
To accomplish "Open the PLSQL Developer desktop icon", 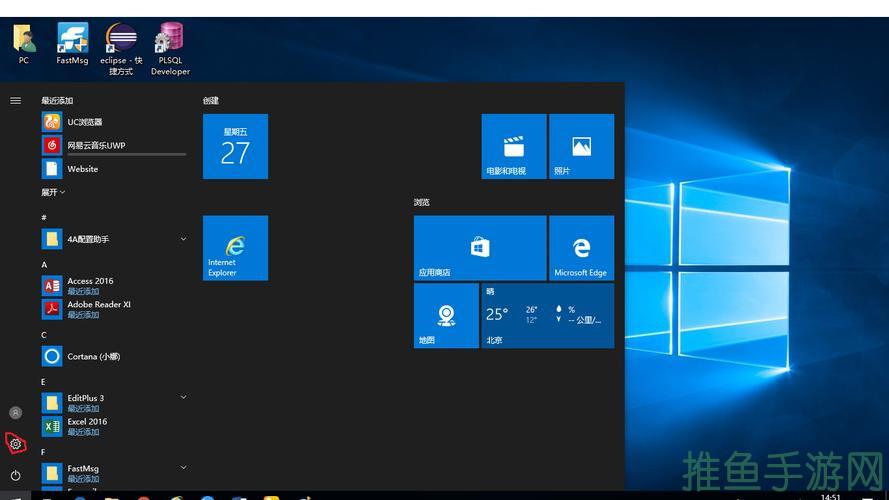I will (x=170, y=49).
